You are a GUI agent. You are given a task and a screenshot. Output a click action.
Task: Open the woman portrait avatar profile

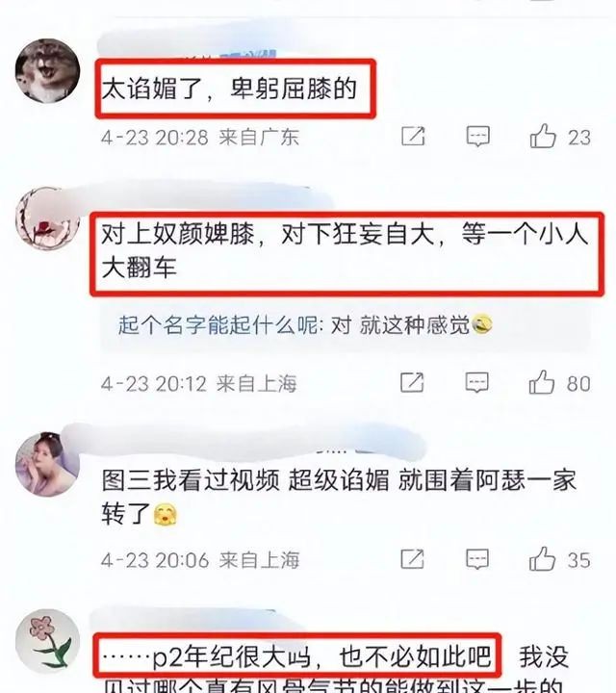coord(47,464)
